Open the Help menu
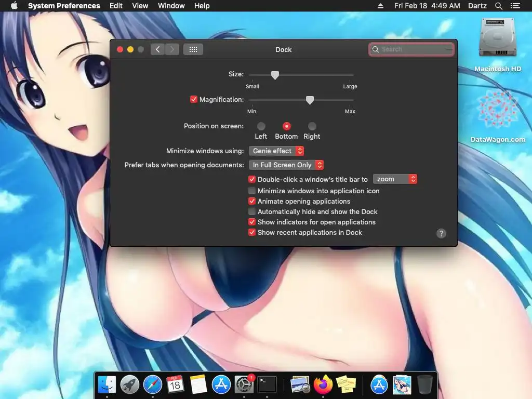This screenshot has height=399, width=532. tap(202, 6)
